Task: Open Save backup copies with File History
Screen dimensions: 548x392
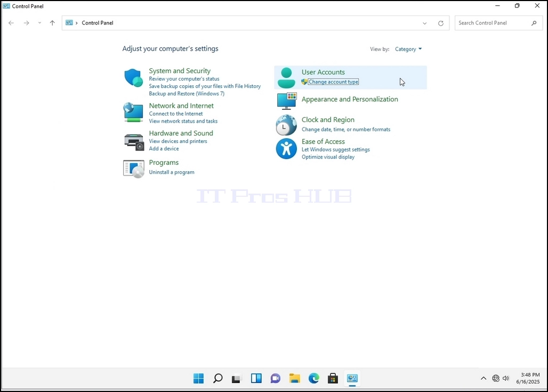Action: point(205,86)
